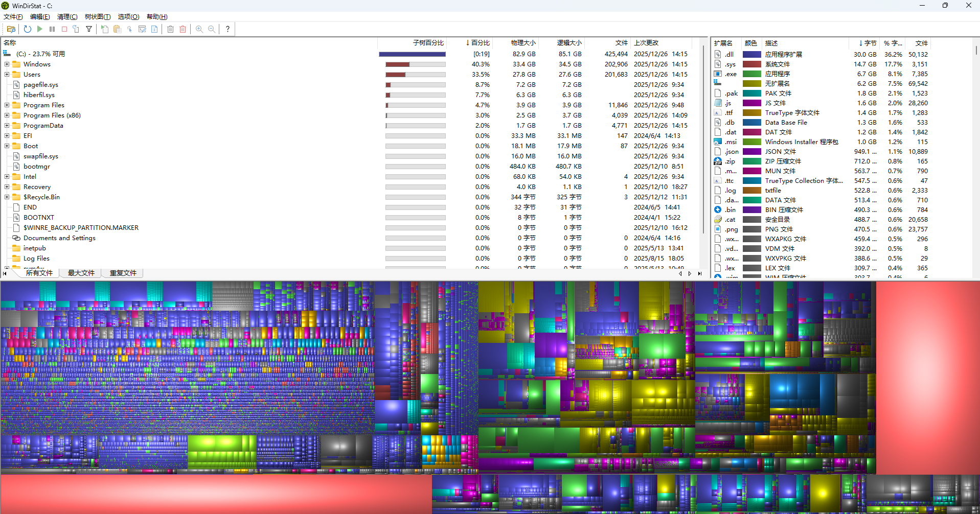Open command prompt here icon
The height and width of the screenshot is (514, 980).
[142, 29]
